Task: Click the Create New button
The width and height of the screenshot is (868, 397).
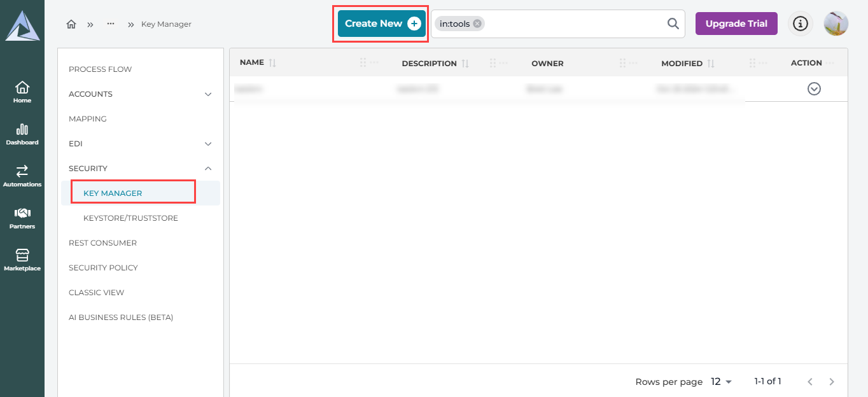Action: click(x=382, y=24)
